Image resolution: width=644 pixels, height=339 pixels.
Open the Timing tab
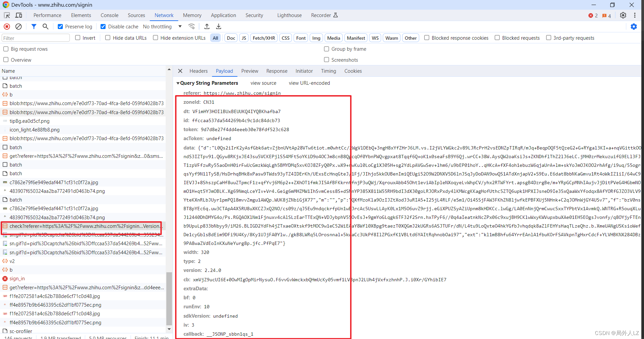329,71
